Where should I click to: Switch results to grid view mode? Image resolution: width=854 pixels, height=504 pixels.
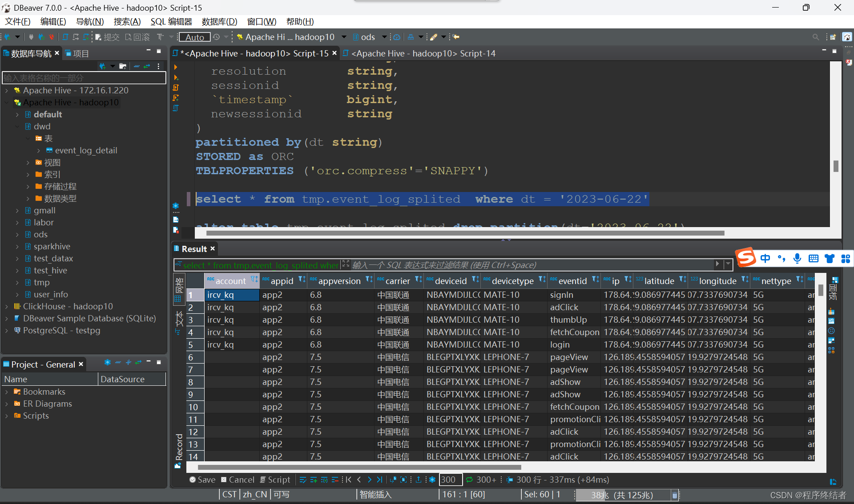pyautogui.click(x=178, y=289)
